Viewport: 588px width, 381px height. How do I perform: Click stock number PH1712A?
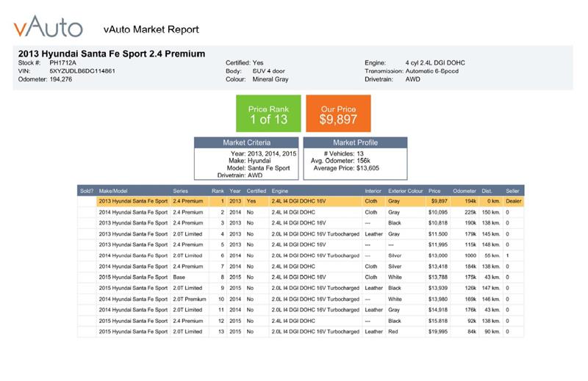click(x=62, y=62)
